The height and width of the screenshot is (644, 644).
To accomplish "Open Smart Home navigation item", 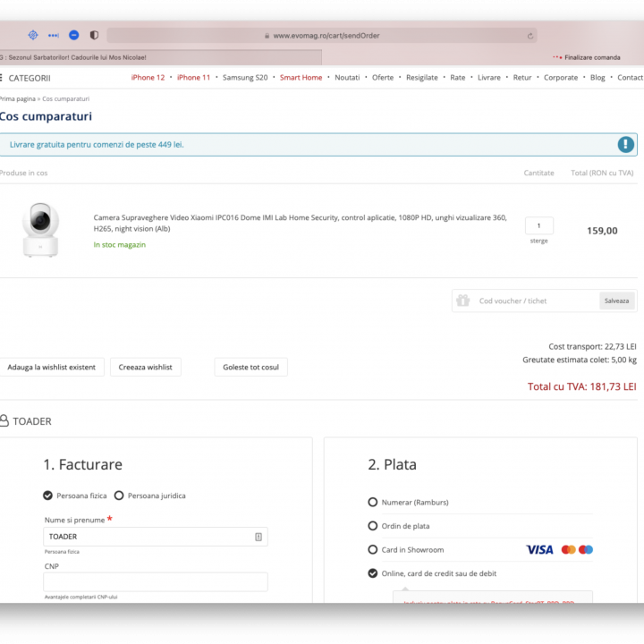I will 301,78.
